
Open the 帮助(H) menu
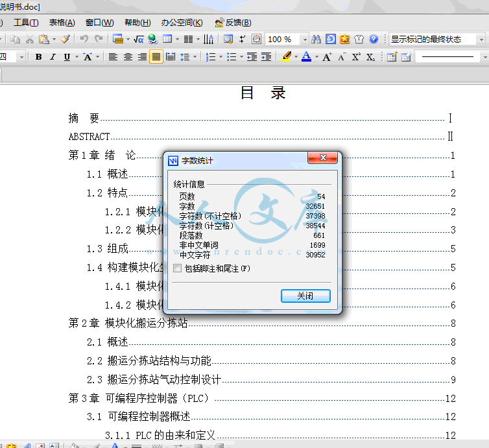click(x=137, y=23)
